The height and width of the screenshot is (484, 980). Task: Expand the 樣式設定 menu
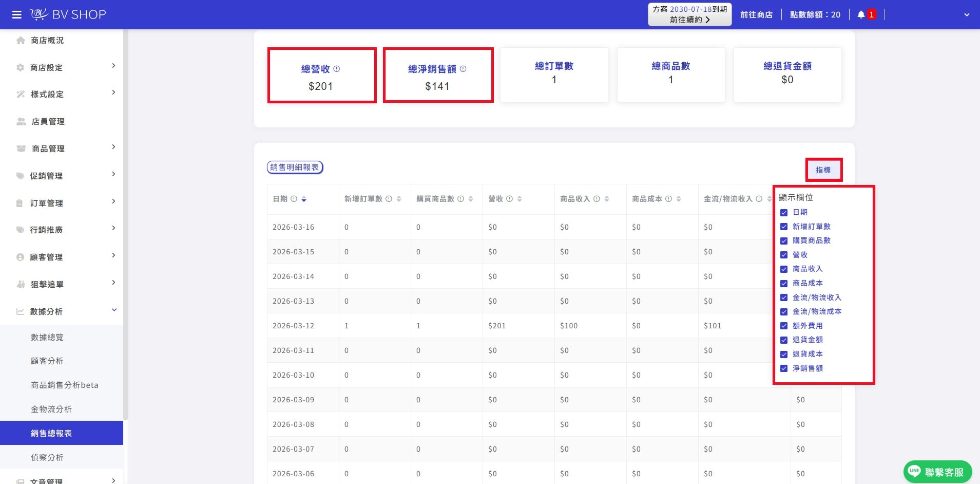pos(62,94)
